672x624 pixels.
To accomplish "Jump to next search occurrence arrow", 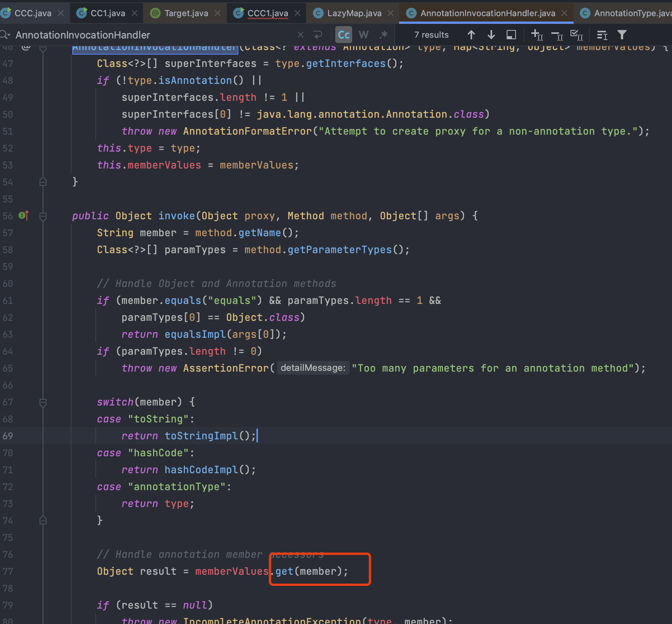I will pos(491,35).
